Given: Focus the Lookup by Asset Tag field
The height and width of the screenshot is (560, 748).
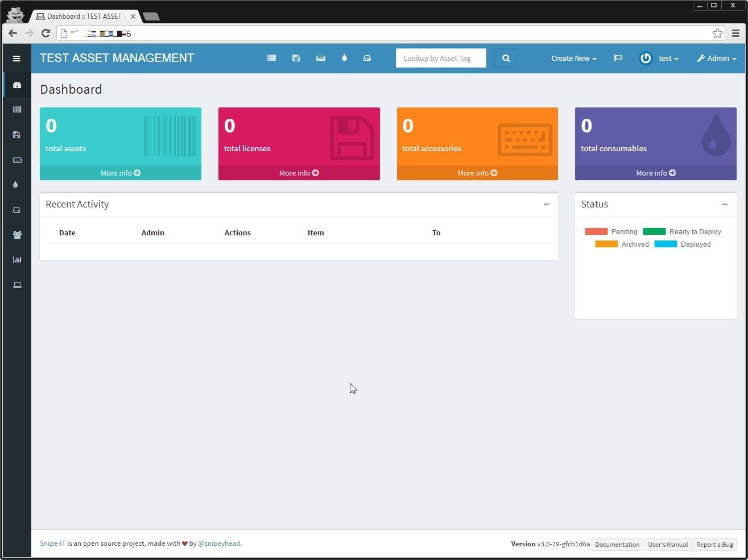Looking at the screenshot, I should pos(441,58).
